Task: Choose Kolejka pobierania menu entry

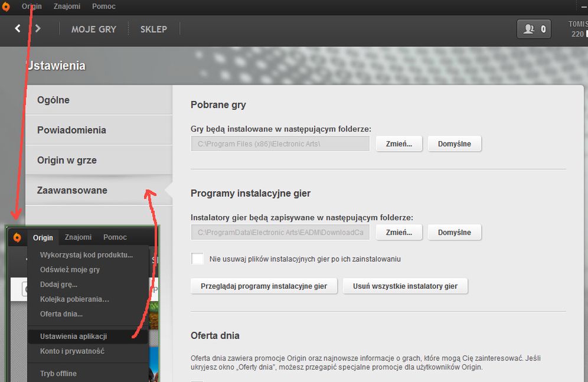Action: (x=88, y=299)
